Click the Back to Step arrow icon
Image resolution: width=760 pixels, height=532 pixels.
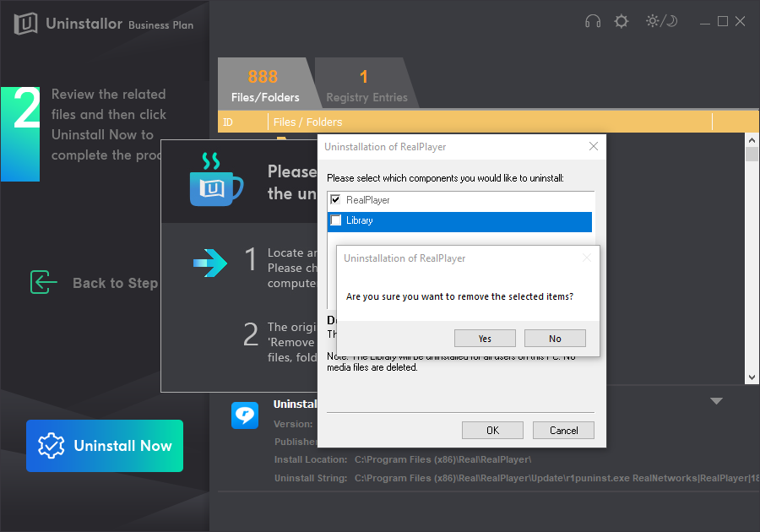44,282
